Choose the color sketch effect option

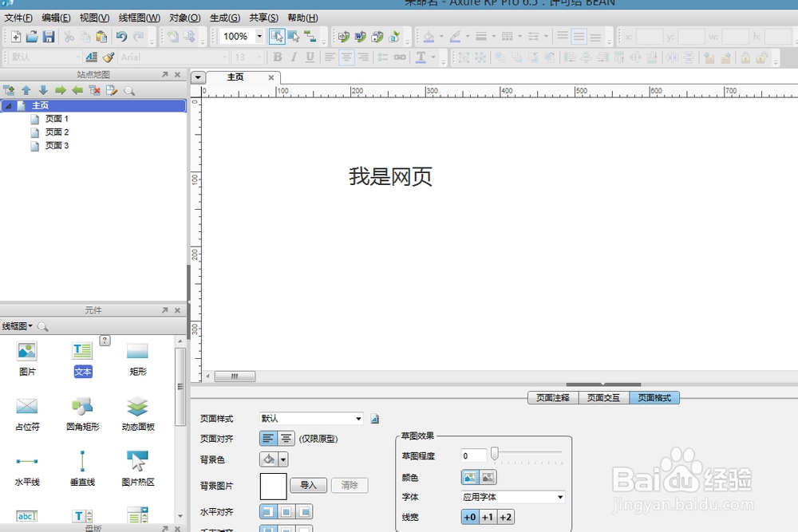470,477
